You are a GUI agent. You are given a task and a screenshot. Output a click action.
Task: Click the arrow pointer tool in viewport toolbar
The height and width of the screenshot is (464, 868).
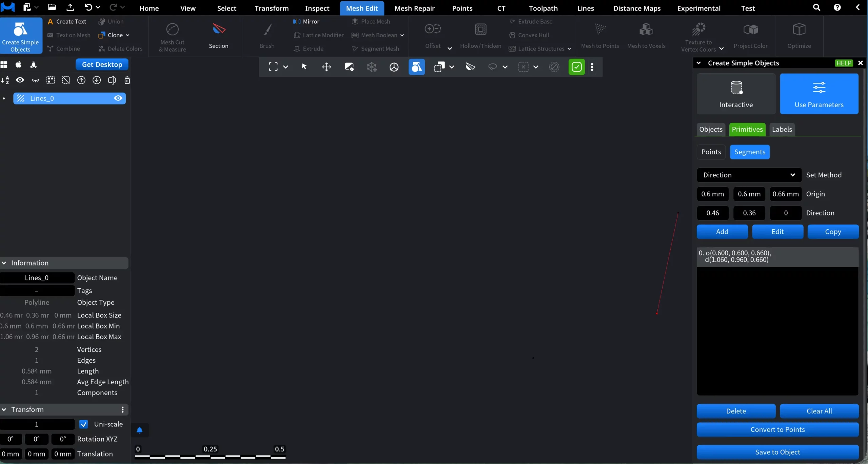click(304, 67)
